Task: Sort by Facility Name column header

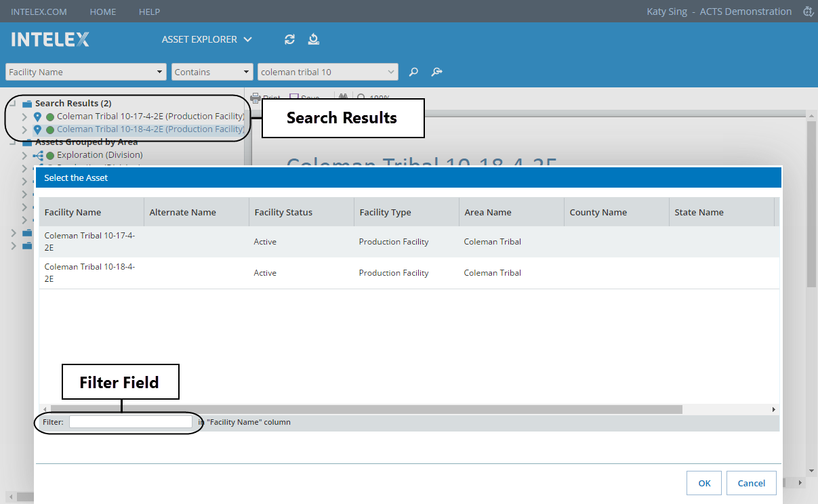Action: pos(91,212)
